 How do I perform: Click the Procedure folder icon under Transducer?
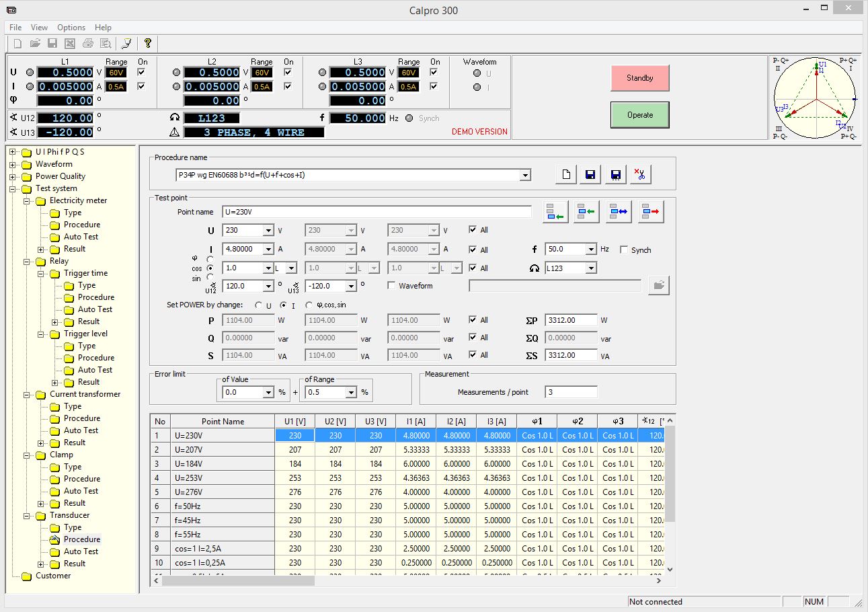54,539
